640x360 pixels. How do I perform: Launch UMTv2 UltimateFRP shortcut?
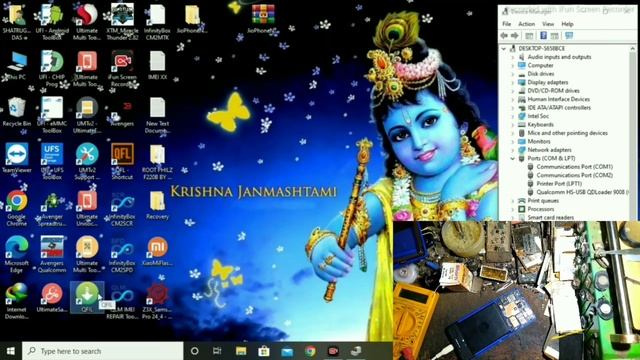[87, 115]
